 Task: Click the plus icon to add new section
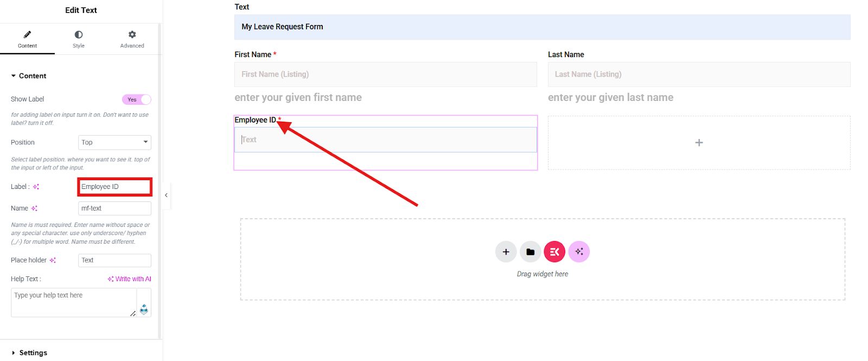coord(506,252)
